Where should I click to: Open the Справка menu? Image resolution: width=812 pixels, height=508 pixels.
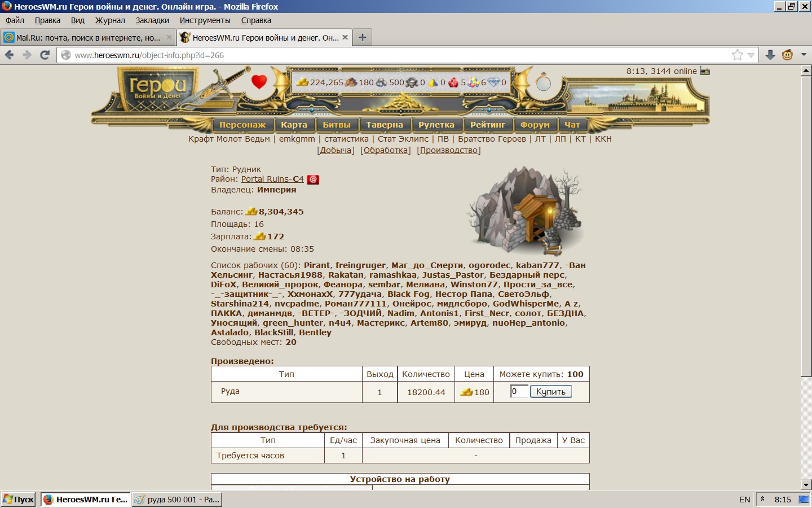click(256, 20)
